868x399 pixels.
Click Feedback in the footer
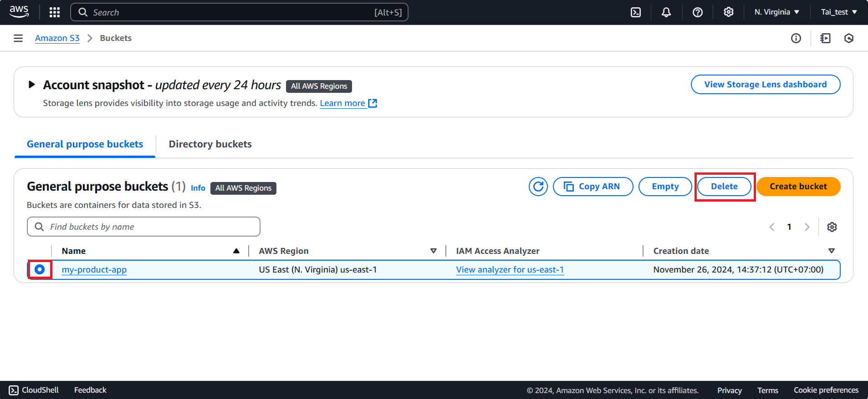click(90, 390)
